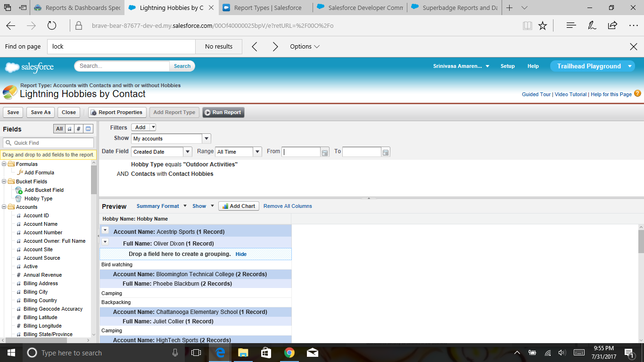Click Hide link in grouping drop zone
Viewport: 644px width, 362px height.
[241, 254]
